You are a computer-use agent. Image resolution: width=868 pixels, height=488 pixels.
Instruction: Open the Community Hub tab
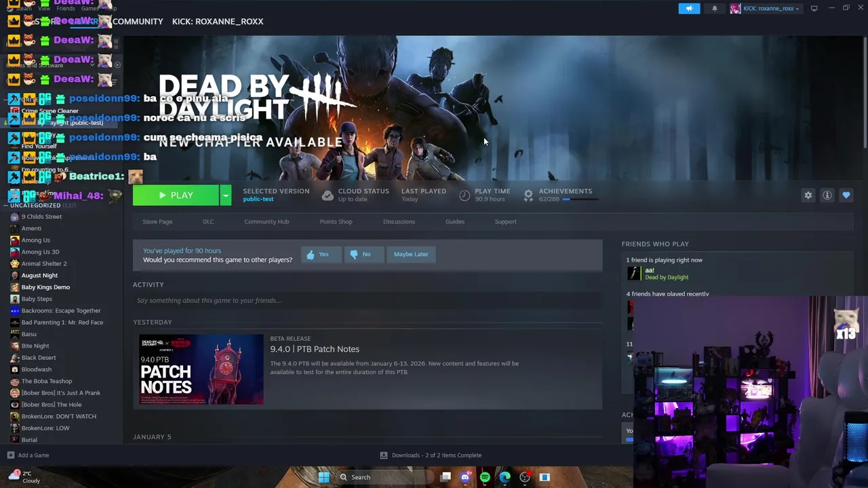(x=267, y=222)
